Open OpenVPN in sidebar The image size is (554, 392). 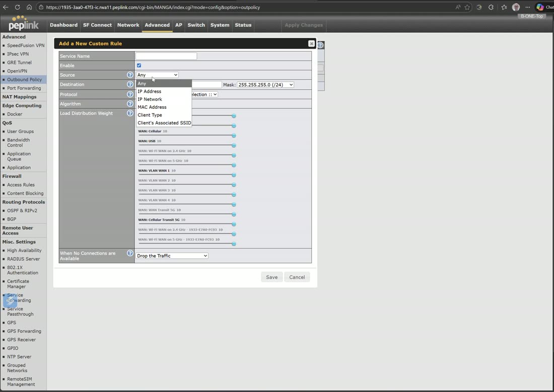coord(17,71)
